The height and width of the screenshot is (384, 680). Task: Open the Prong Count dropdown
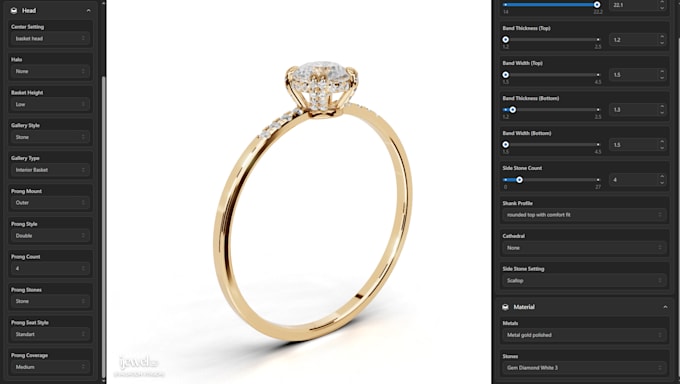tap(50, 269)
